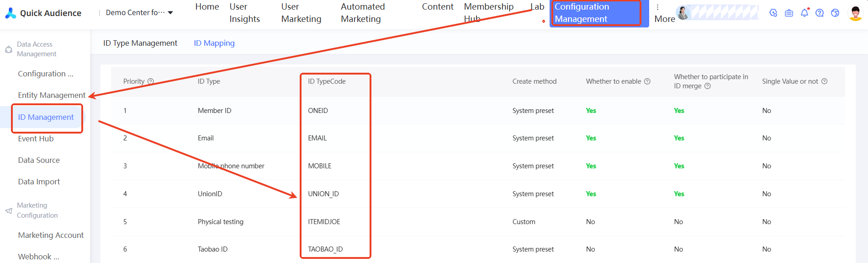Click the Single Value or not help icon
Viewport: 868px width, 263px height.
click(x=825, y=81)
